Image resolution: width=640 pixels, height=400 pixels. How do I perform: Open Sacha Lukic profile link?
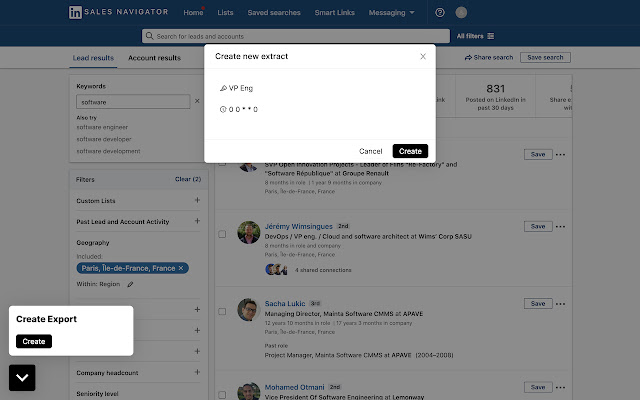[285, 303]
